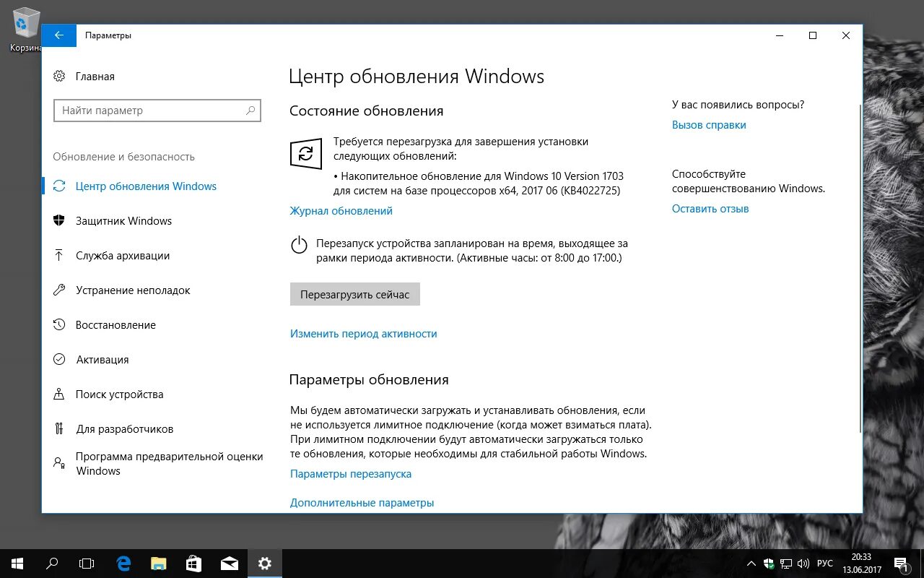Click the Главная gear icon
This screenshot has width=924, height=578.
tap(59, 77)
